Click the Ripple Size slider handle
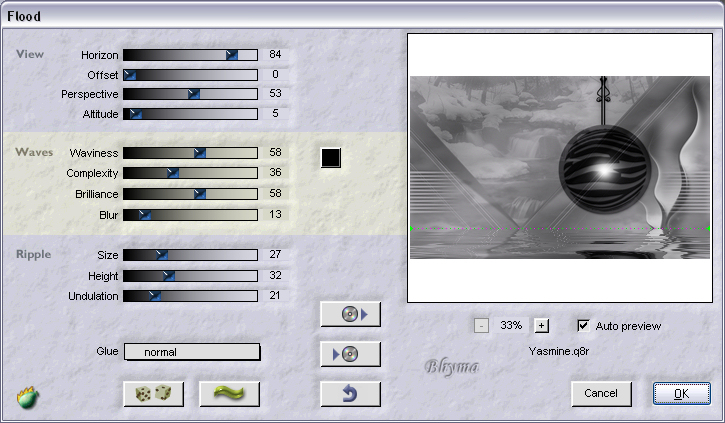Image resolution: width=725 pixels, height=423 pixels. [x=162, y=255]
